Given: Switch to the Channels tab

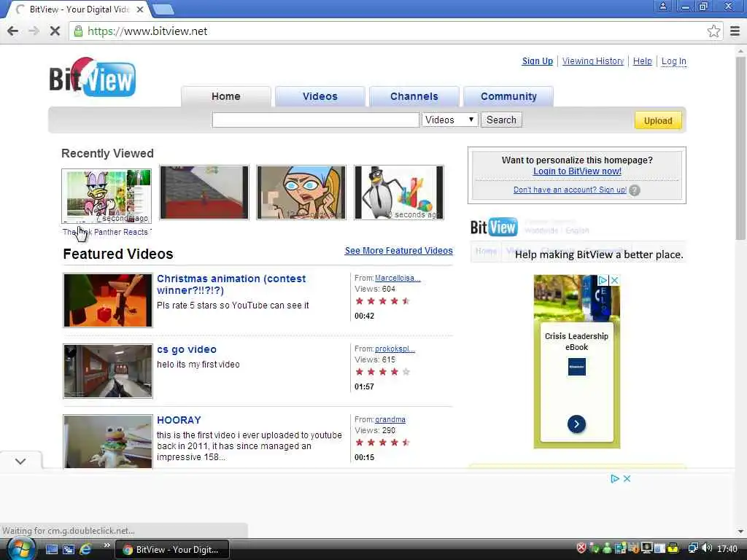Looking at the screenshot, I should [414, 96].
